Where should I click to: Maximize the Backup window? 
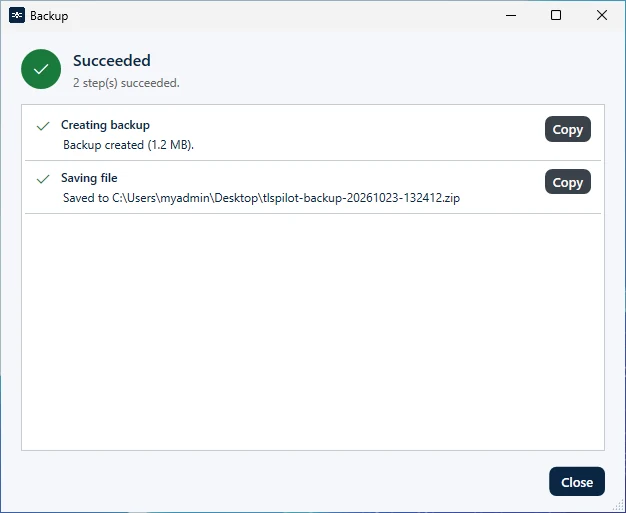pos(556,15)
